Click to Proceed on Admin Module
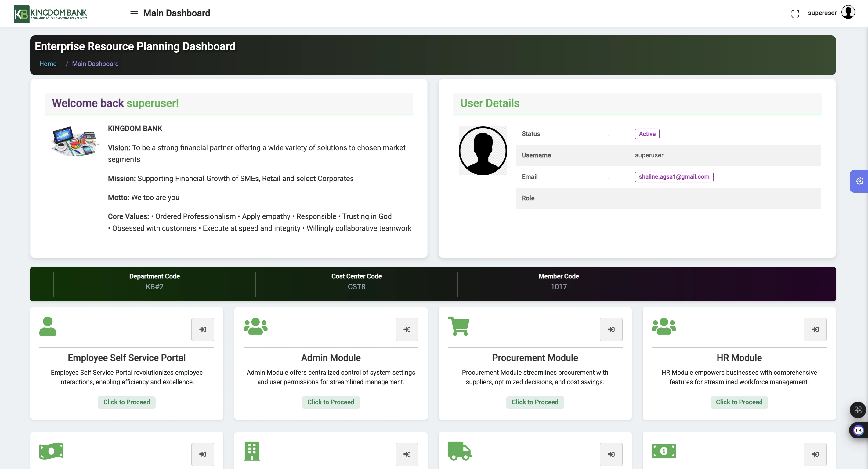868x469 pixels. click(x=331, y=402)
